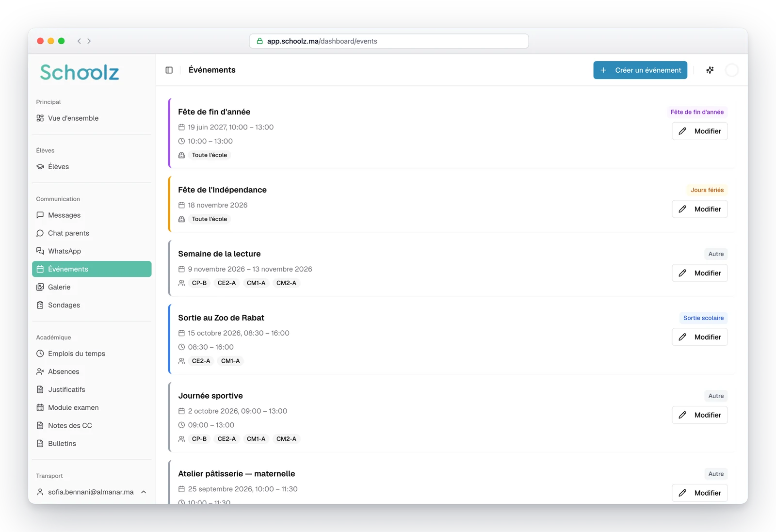Open Module examen

pos(92,407)
